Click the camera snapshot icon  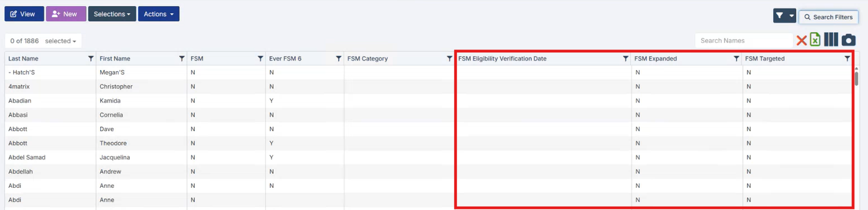848,40
